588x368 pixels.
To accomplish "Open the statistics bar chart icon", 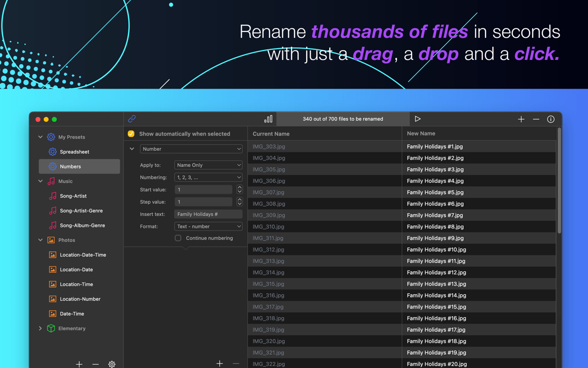I will pyautogui.click(x=268, y=119).
